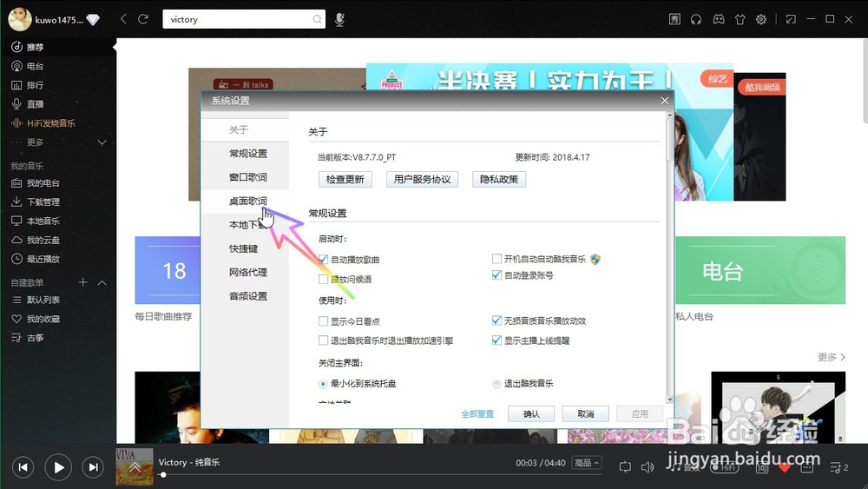Uncheck 自动播放歌曲 checkbox
The height and width of the screenshot is (489, 868).
coord(323,259)
